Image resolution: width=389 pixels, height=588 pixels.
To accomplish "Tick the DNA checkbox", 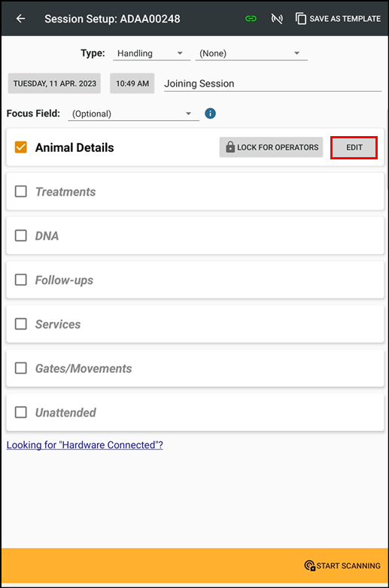I will click(20, 235).
